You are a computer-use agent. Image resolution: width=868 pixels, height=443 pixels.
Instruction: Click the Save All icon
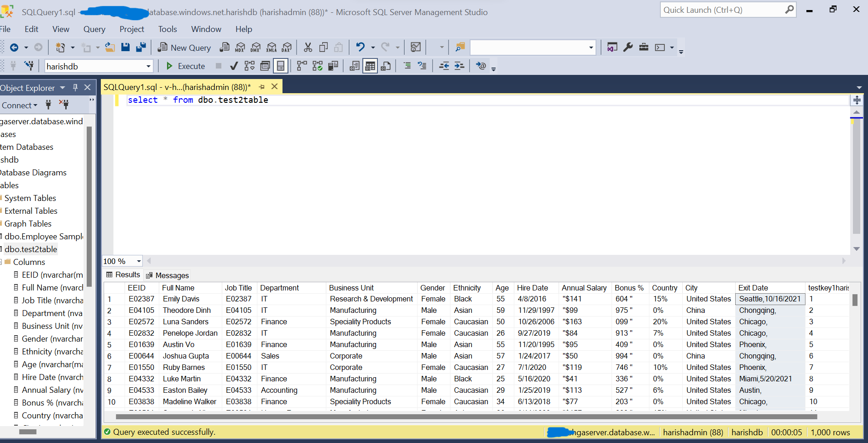click(x=141, y=47)
